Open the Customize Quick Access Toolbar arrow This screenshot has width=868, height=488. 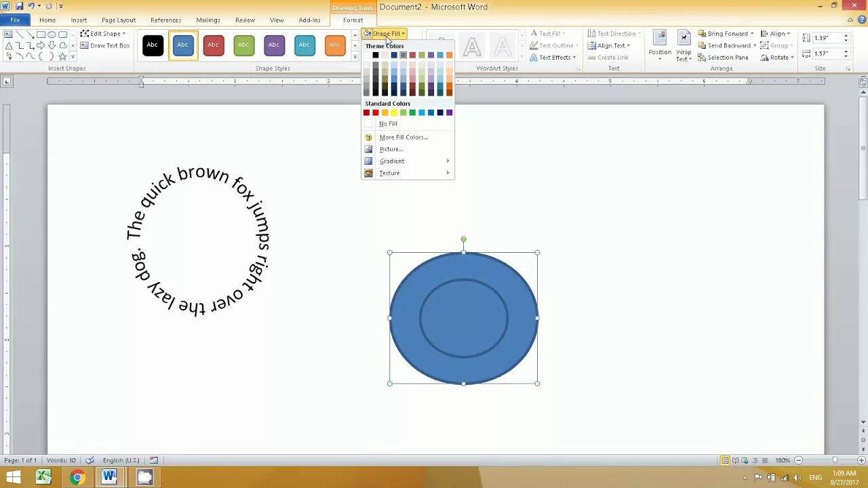(60, 6)
